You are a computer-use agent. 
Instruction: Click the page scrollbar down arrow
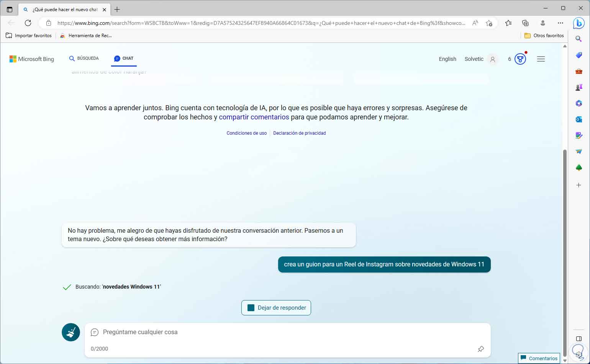click(x=565, y=361)
